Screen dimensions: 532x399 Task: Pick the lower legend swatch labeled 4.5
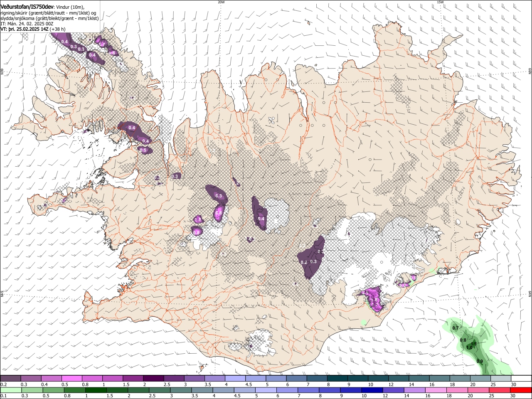pos(244,390)
